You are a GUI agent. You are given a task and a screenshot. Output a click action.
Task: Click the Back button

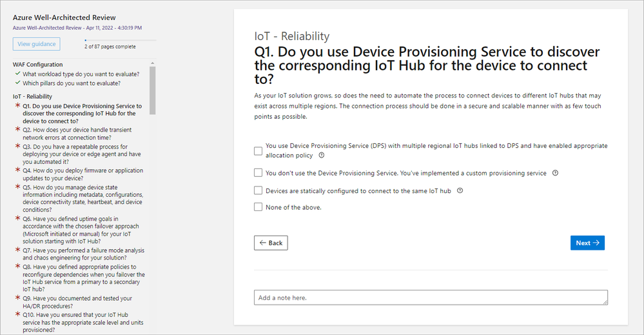[271, 243]
